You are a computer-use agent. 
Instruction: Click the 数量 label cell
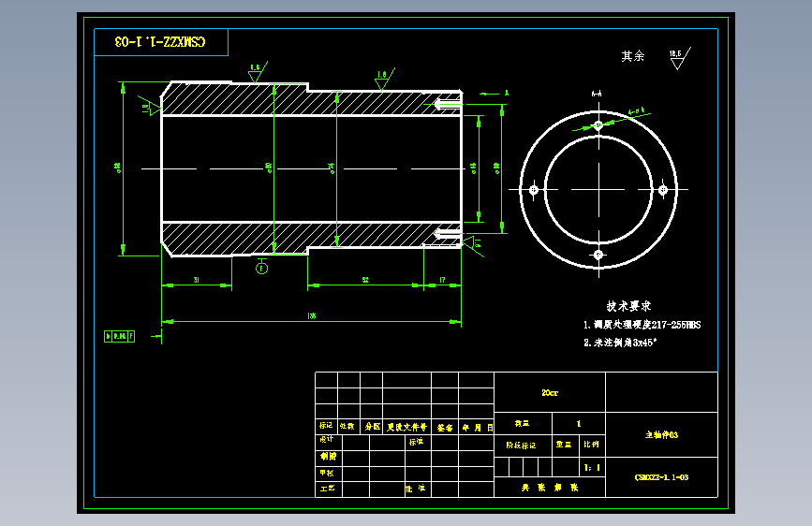pyautogui.click(x=522, y=423)
